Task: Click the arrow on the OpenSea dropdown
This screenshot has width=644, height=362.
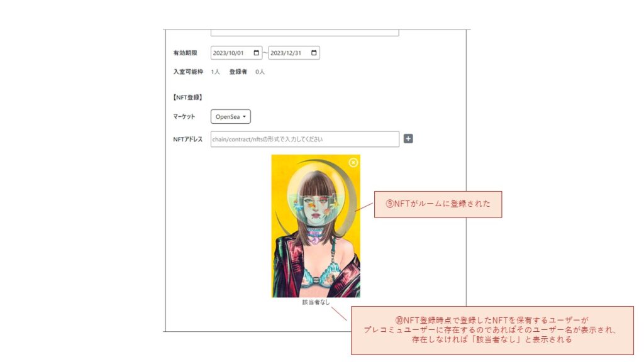Action: (245, 116)
